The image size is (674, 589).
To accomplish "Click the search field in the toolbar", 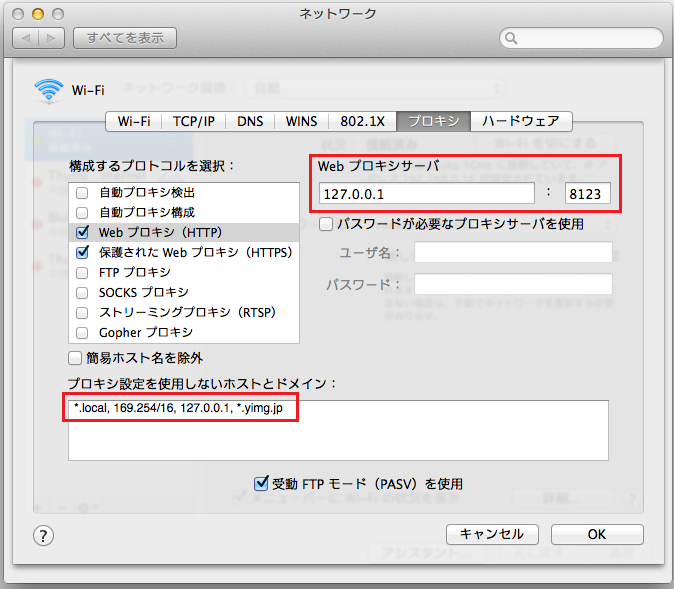I will coord(581,38).
